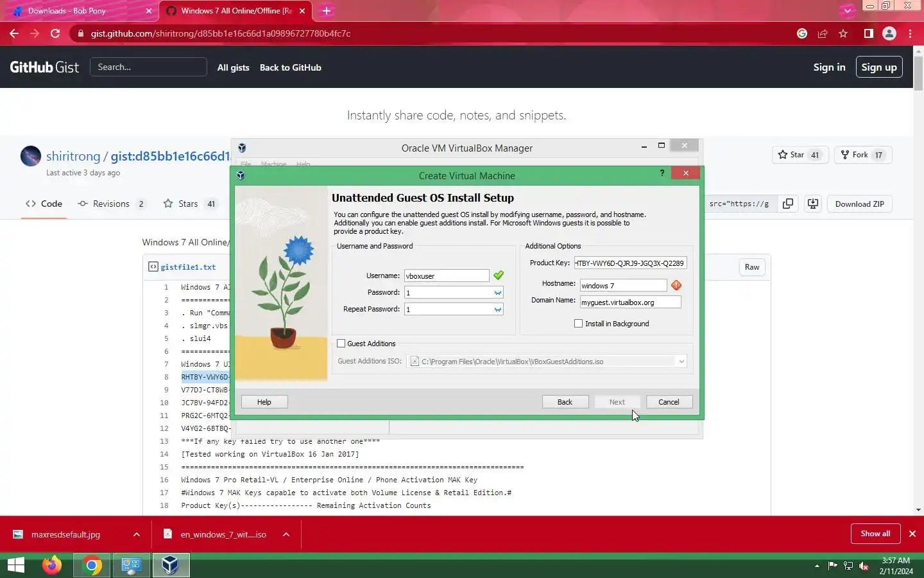The height and width of the screenshot is (578, 924).
Task: Expand Guest Additions ISO dropdown
Action: (x=681, y=362)
